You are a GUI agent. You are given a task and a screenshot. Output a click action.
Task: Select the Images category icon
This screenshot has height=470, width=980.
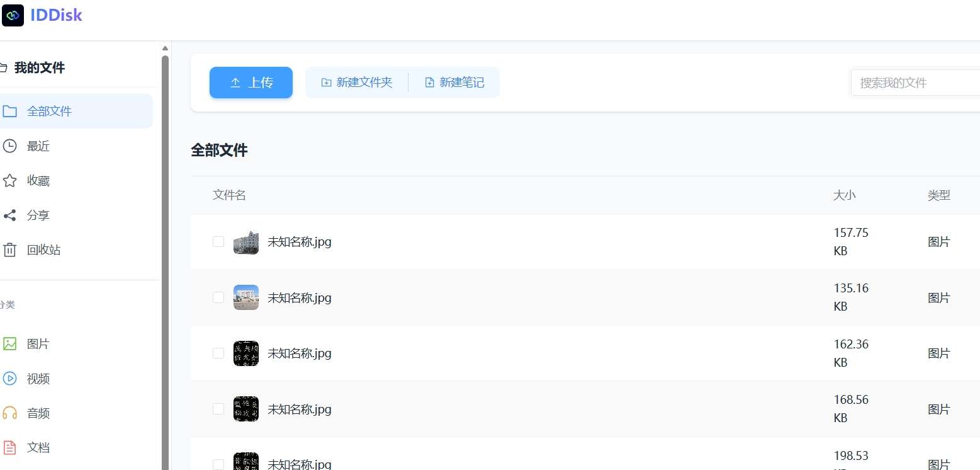(9, 344)
